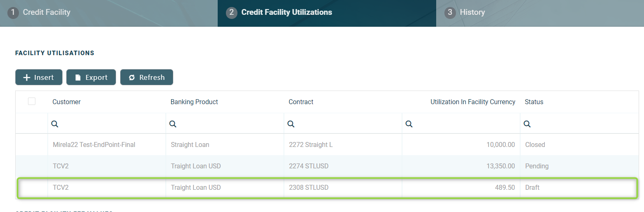644x212 pixels.
Task: Select the Draft row with 2308 STLUSD
Action: click(309, 187)
